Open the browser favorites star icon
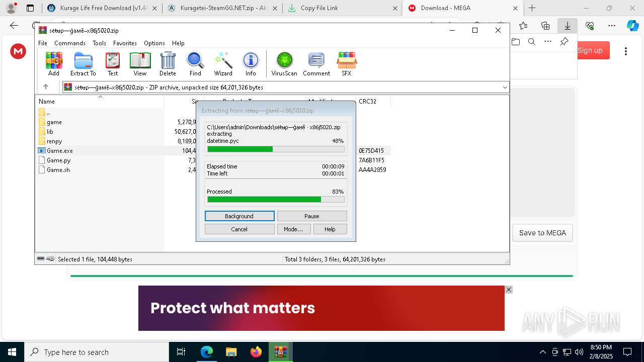Viewport: 644px width, 362px height. tap(523, 26)
